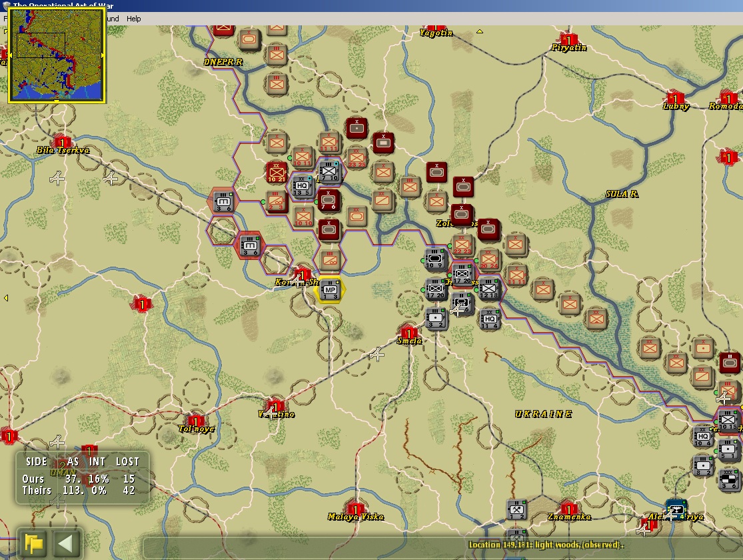Click the minimap overview
This screenshot has width=743, height=560.
pos(57,55)
